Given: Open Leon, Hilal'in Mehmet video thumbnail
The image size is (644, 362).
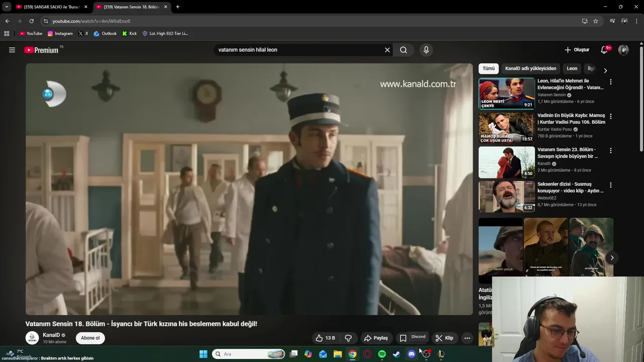Looking at the screenshot, I should coord(507,94).
